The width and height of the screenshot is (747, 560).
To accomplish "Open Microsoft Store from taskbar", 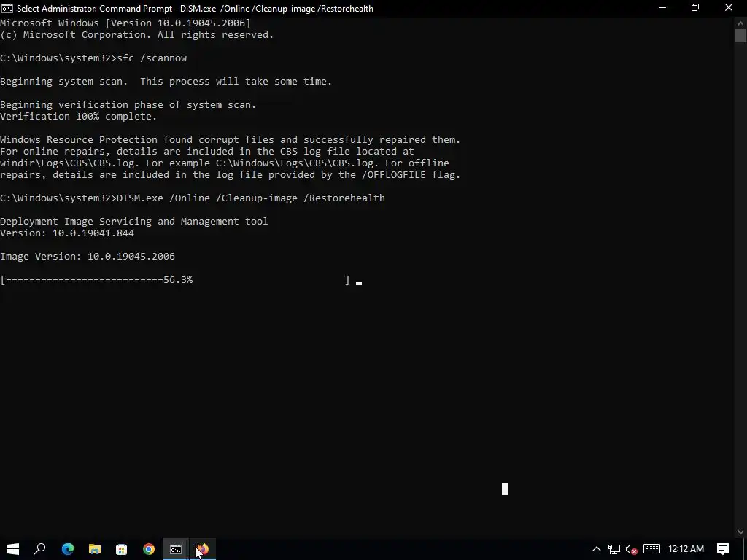I will 122,549.
